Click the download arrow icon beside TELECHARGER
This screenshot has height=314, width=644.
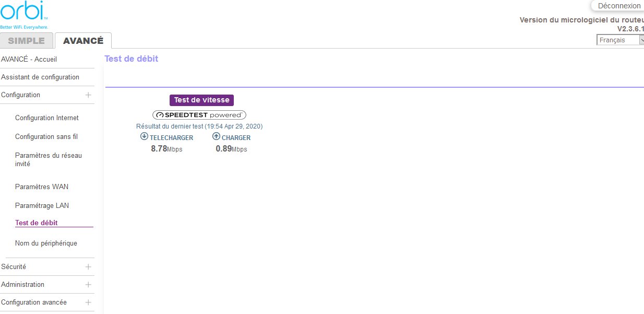(x=145, y=137)
